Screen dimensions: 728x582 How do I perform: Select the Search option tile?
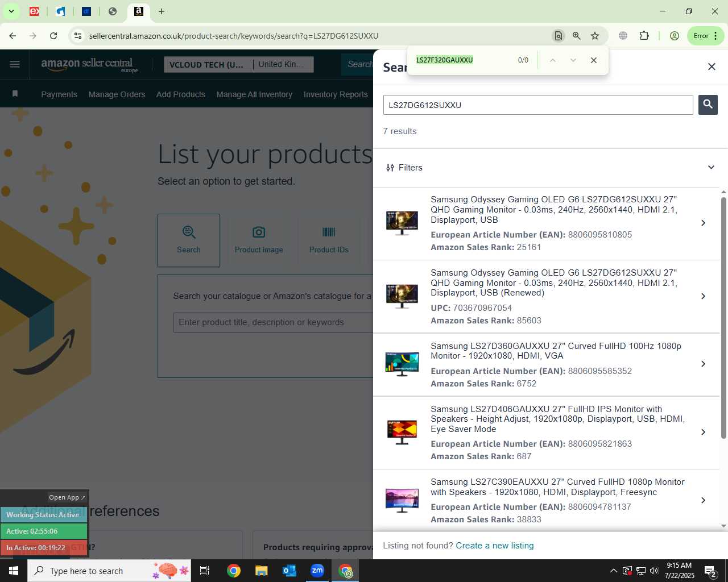tap(189, 240)
